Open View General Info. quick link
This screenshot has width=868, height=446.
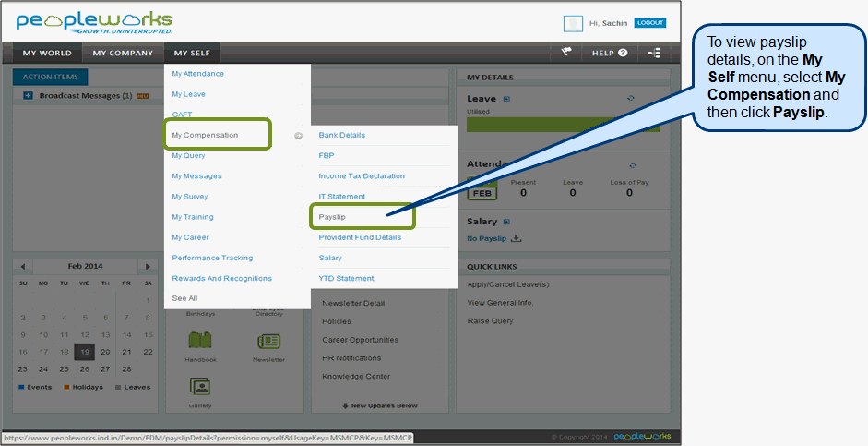[501, 303]
